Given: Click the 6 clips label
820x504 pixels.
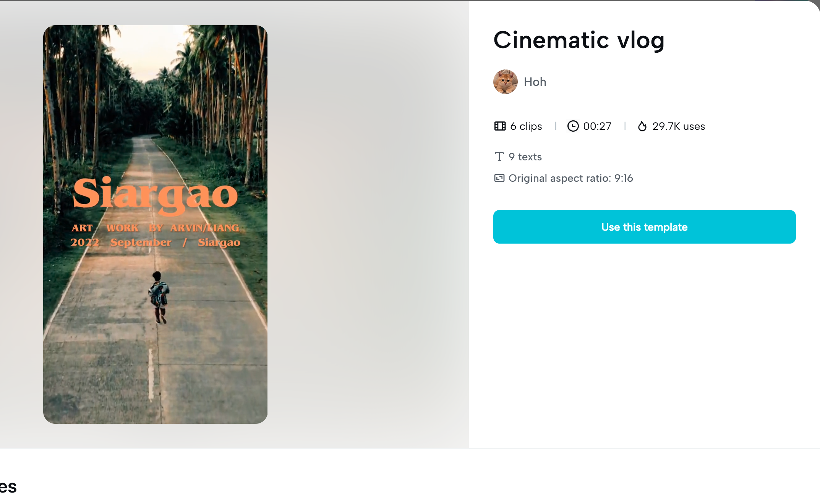Looking at the screenshot, I should (x=526, y=126).
